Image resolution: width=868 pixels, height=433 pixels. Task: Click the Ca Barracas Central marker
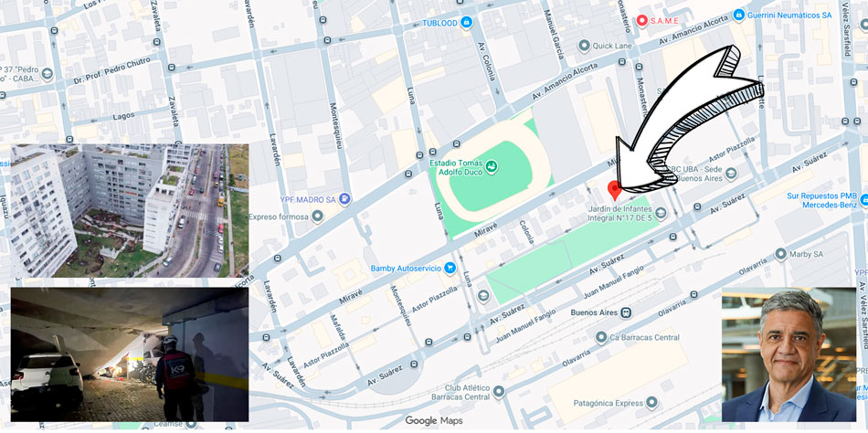(x=602, y=337)
